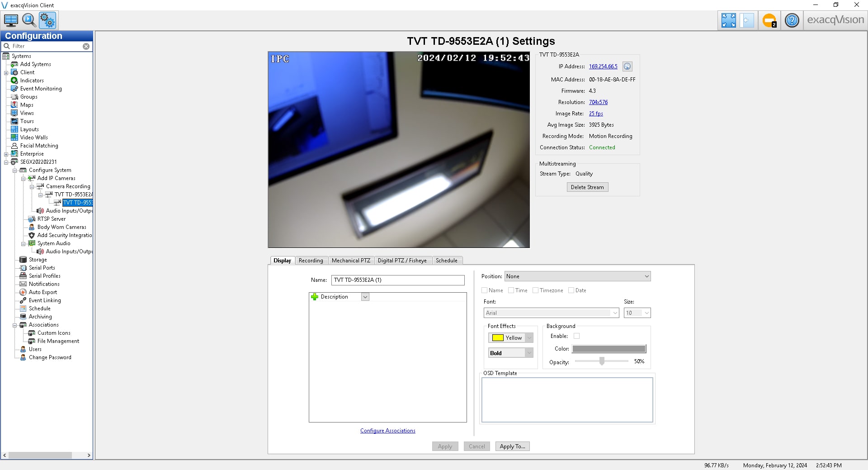Enable the Background checkbox
The width and height of the screenshot is (868, 470).
click(x=576, y=336)
